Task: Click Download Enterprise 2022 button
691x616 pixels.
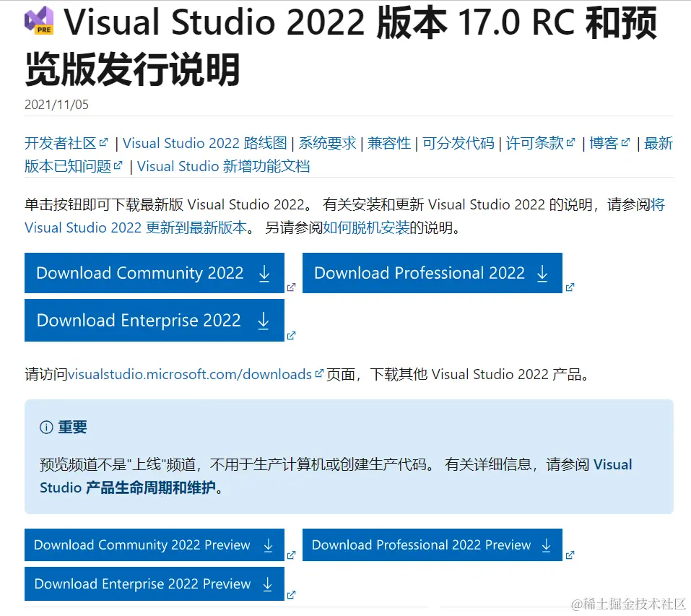Action: (x=155, y=321)
